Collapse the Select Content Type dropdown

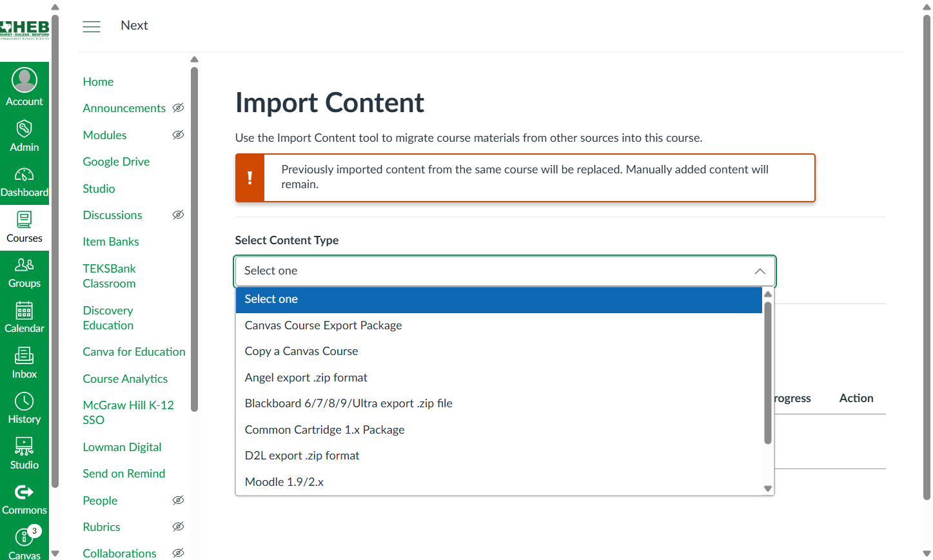click(505, 271)
